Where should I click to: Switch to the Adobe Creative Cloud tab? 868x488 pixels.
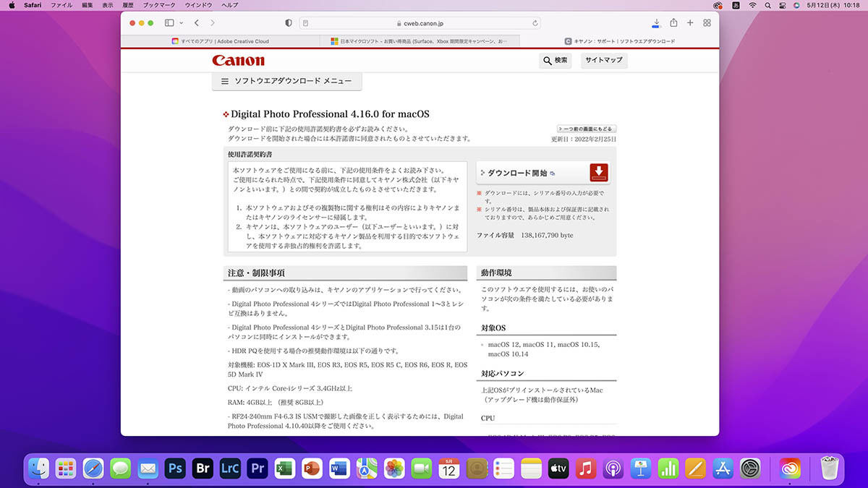(x=220, y=41)
